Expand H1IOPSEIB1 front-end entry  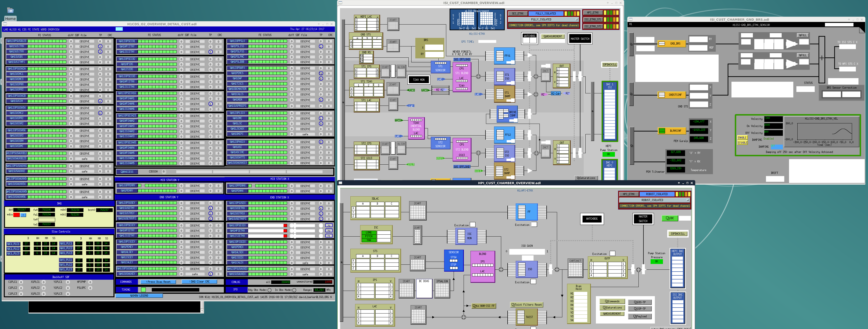(x=127, y=41)
